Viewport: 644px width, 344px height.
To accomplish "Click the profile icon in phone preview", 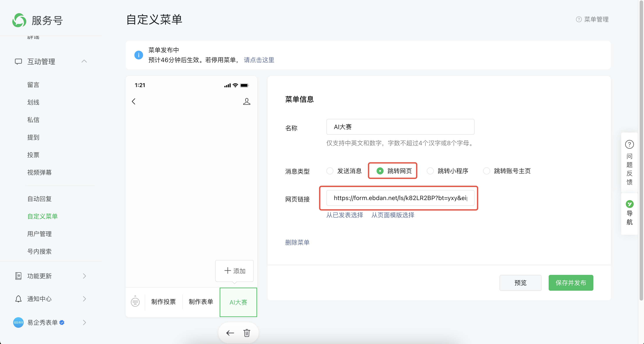I will click(x=247, y=101).
